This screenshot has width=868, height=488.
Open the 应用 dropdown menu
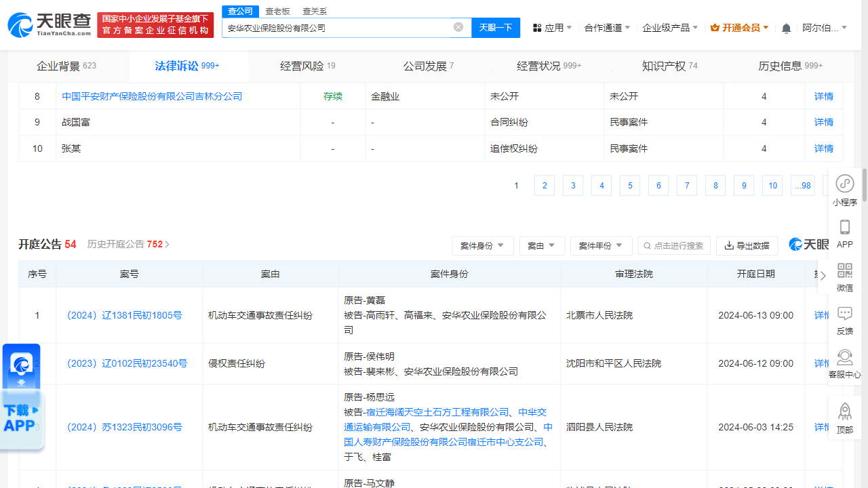point(553,28)
